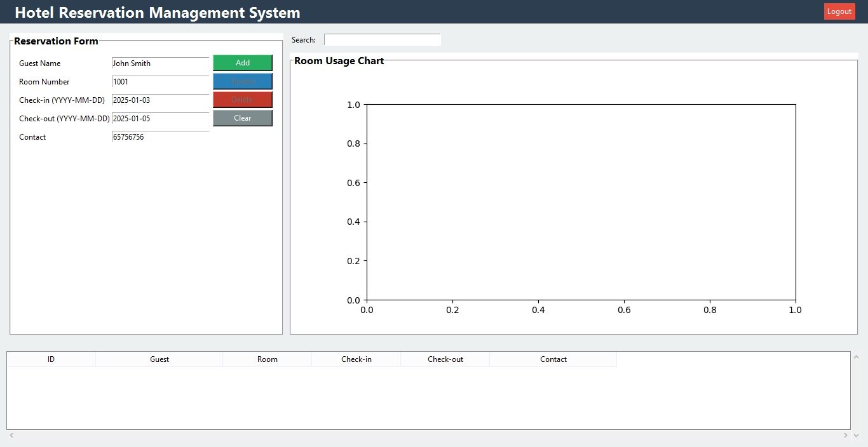
Task: Log out using the Logout button
Action: coord(839,11)
